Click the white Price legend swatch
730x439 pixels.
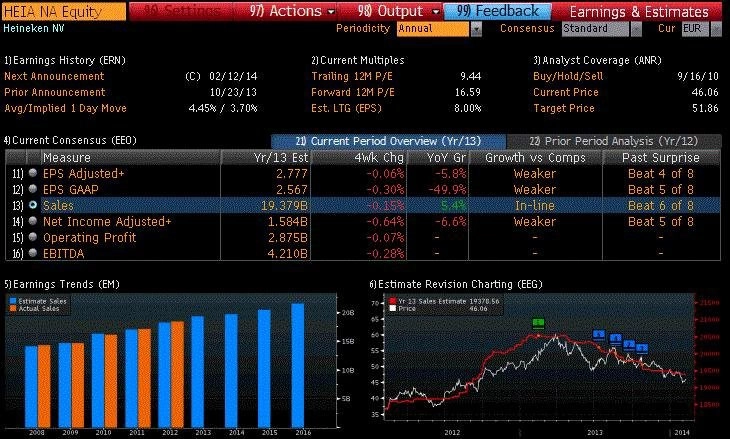tap(392, 308)
